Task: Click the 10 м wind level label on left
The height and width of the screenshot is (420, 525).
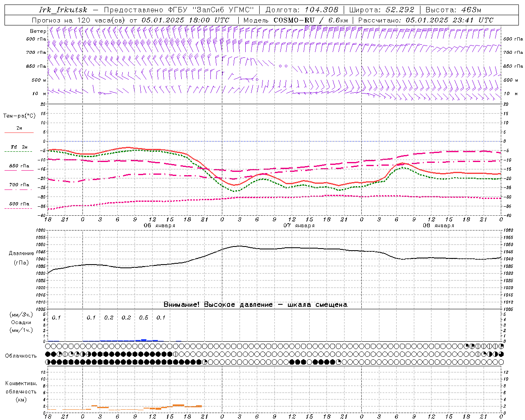Action: (x=39, y=94)
